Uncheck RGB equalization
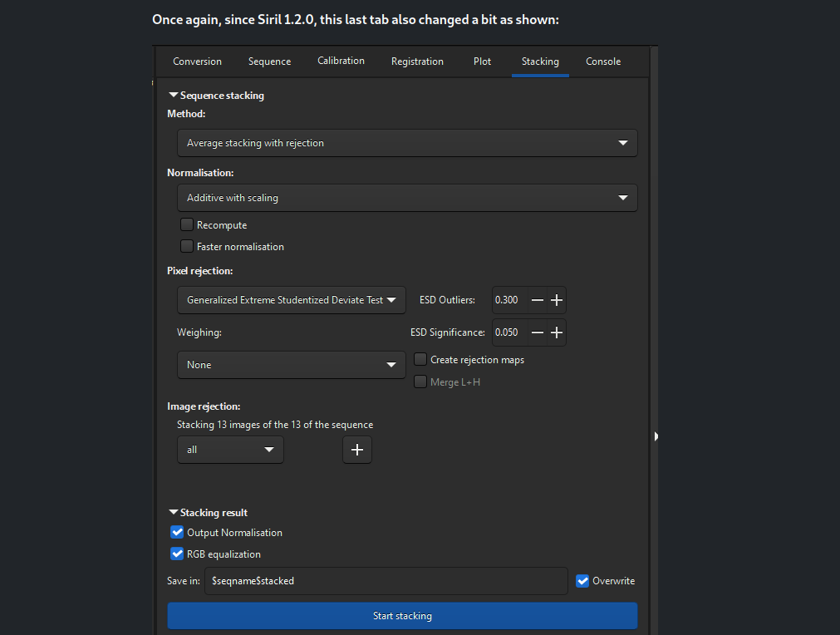840x635 pixels. tap(177, 554)
